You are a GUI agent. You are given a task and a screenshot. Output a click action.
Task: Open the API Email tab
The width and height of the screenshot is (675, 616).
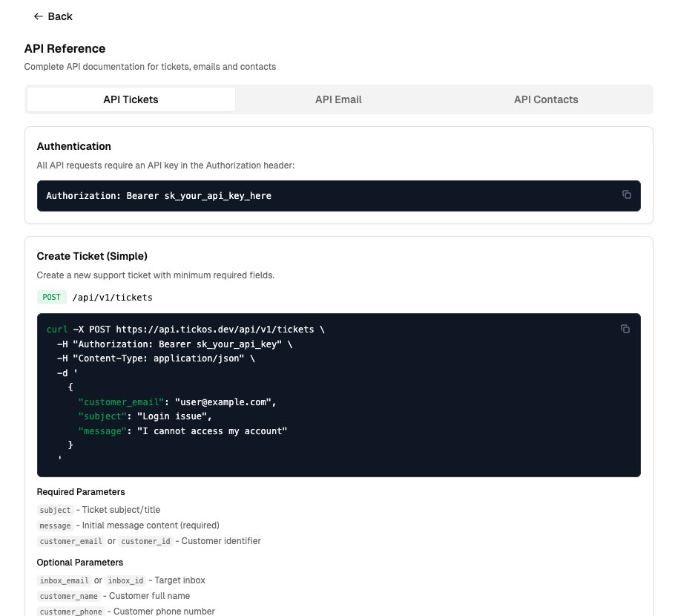tap(338, 99)
